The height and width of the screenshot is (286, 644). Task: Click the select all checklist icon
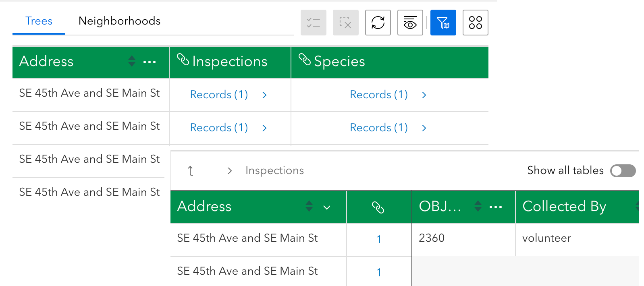[x=314, y=23]
